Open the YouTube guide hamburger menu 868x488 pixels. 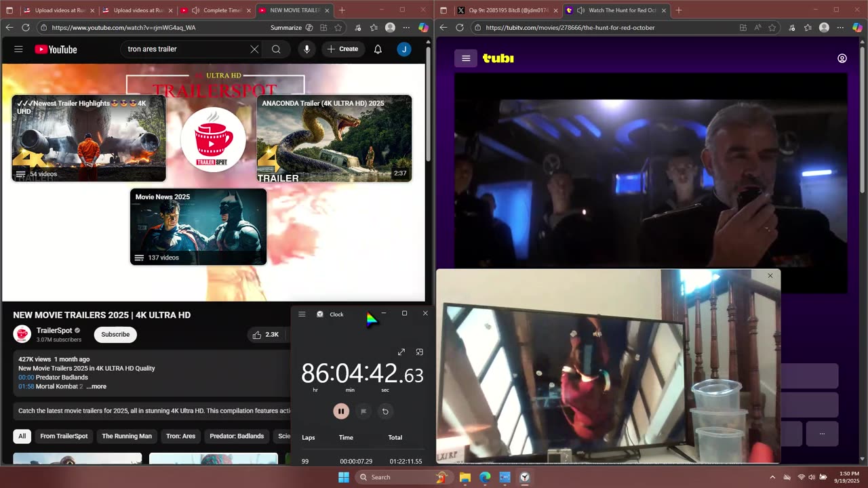coord(18,49)
